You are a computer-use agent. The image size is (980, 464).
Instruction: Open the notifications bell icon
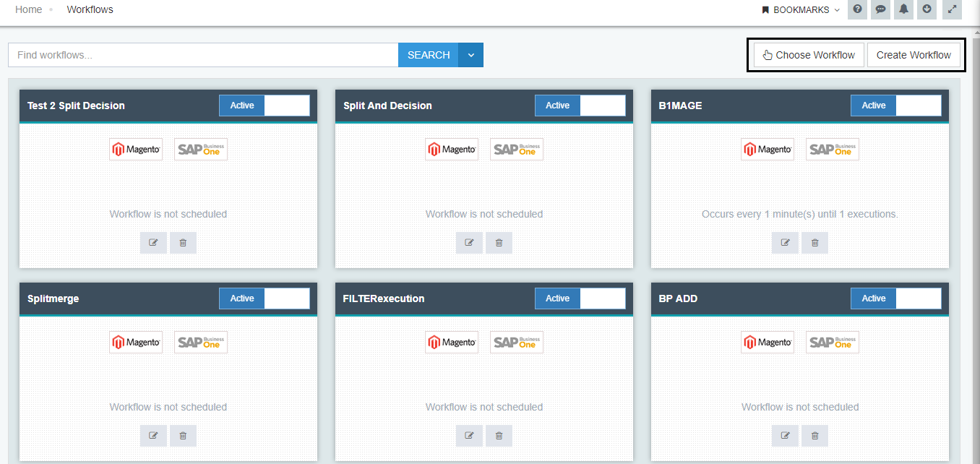[x=903, y=9]
